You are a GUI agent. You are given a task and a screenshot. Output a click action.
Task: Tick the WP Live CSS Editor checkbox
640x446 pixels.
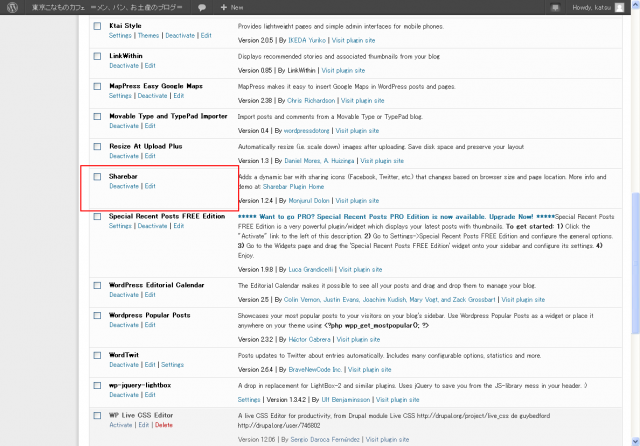pos(97,416)
